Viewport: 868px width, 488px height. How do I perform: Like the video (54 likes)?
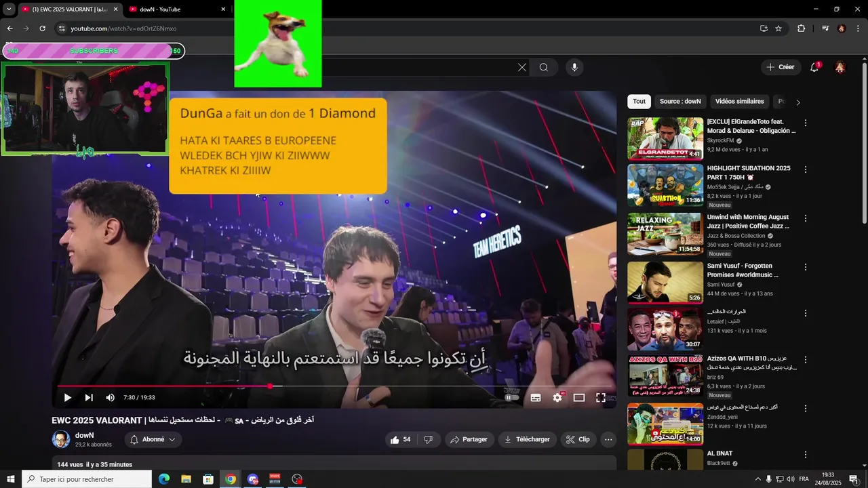(x=400, y=439)
